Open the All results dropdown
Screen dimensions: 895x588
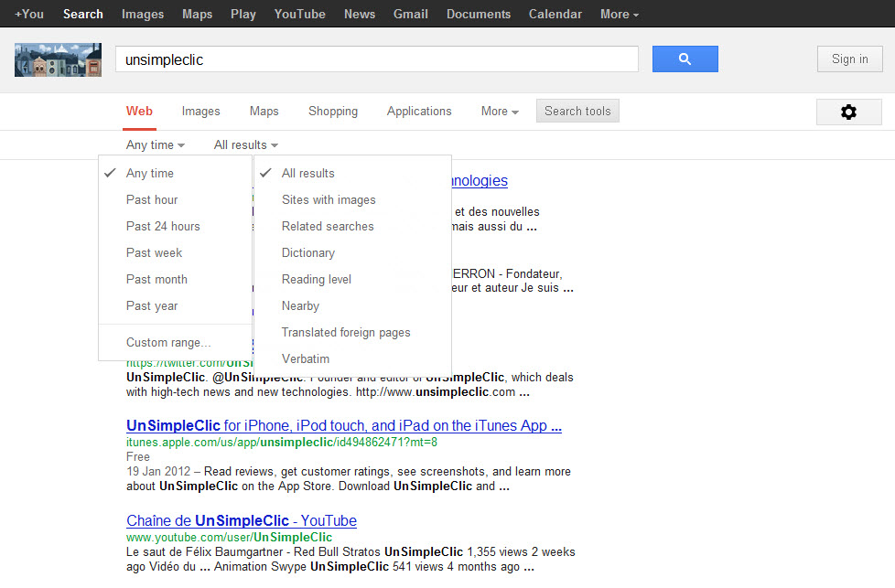click(246, 144)
